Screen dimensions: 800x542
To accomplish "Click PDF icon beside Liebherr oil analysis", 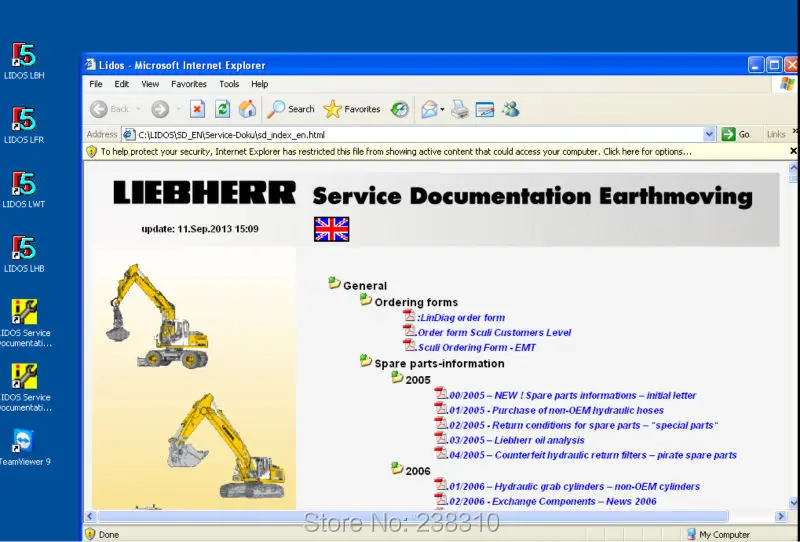I will click(441, 438).
